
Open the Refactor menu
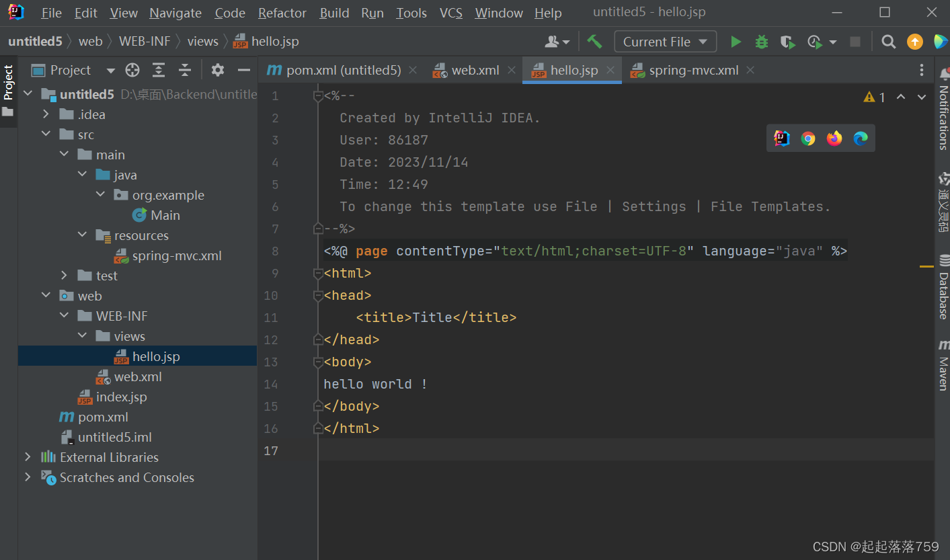[x=282, y=13]
